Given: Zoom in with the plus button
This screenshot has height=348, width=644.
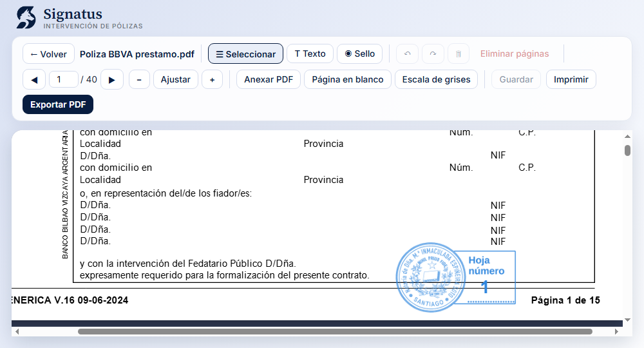Looking at the screenshot, I should pos(213,80).
